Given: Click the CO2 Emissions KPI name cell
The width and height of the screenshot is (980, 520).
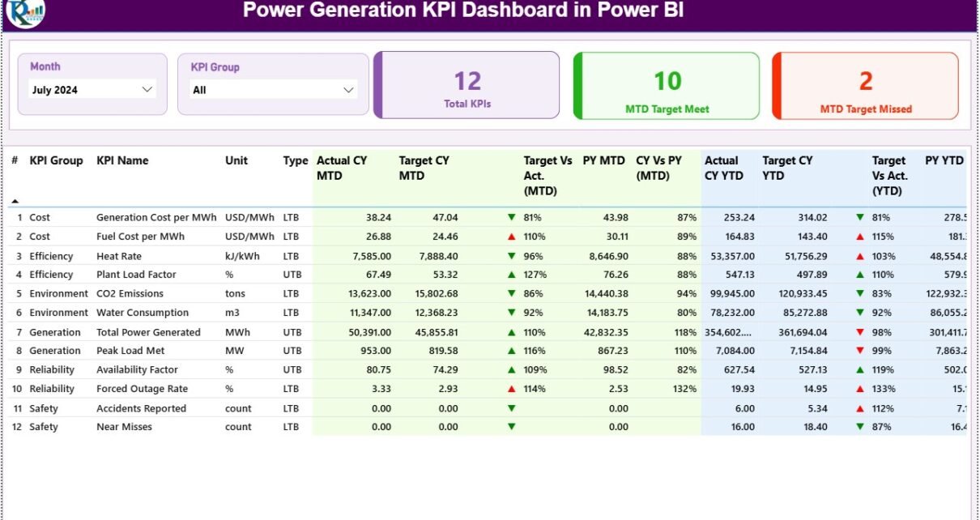Looking at the screenshot, I should pos(130,293).
